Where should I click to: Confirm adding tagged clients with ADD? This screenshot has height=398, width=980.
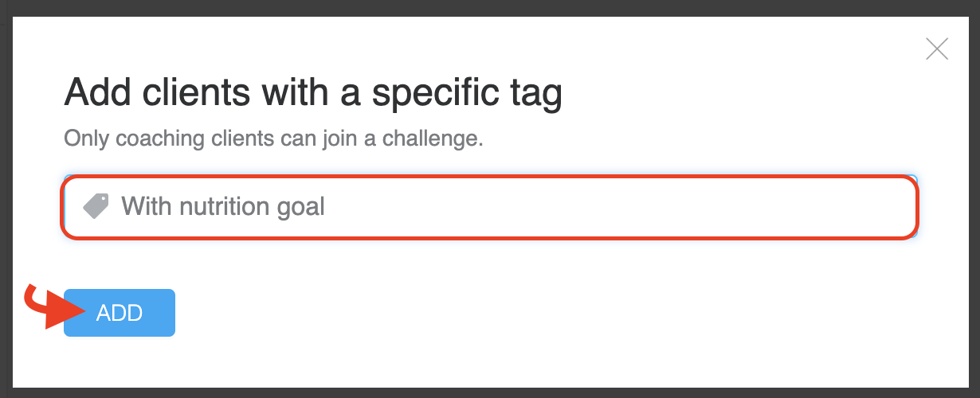pos(120,313)
